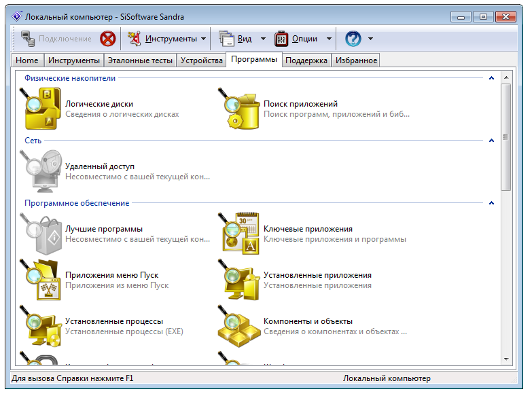Click the Установленные приложения title text
This screenshot has height=398, width=532.
[317, 275]
